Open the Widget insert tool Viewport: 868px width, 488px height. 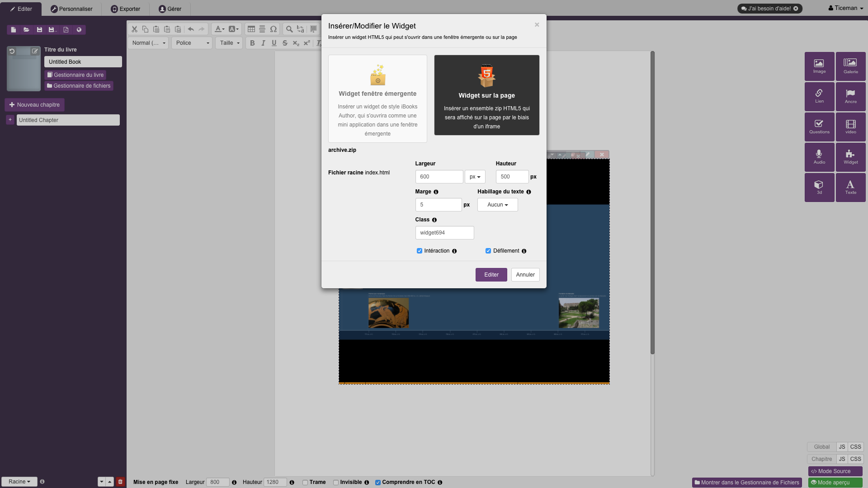(850, 157)
